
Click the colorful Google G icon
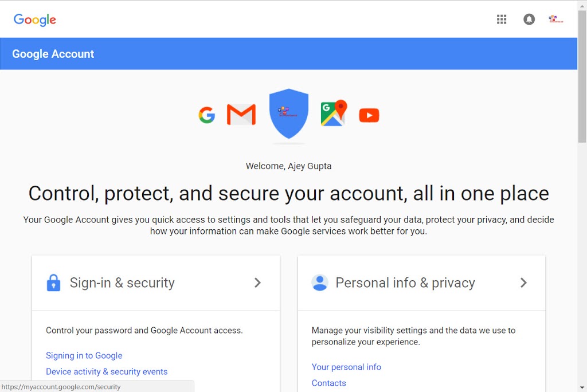[x=207, y=115]
